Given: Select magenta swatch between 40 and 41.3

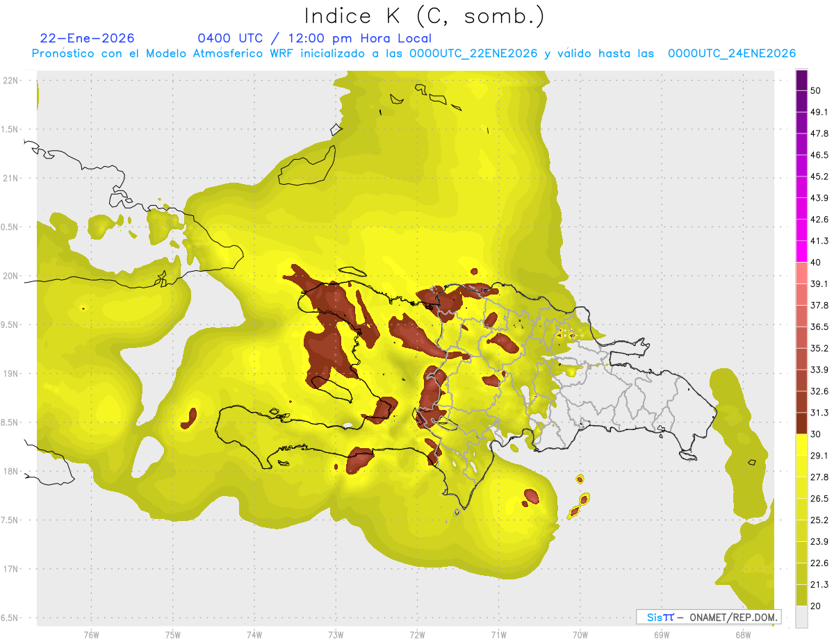Looking at the screenshot, I should click(x=801, y=251).
